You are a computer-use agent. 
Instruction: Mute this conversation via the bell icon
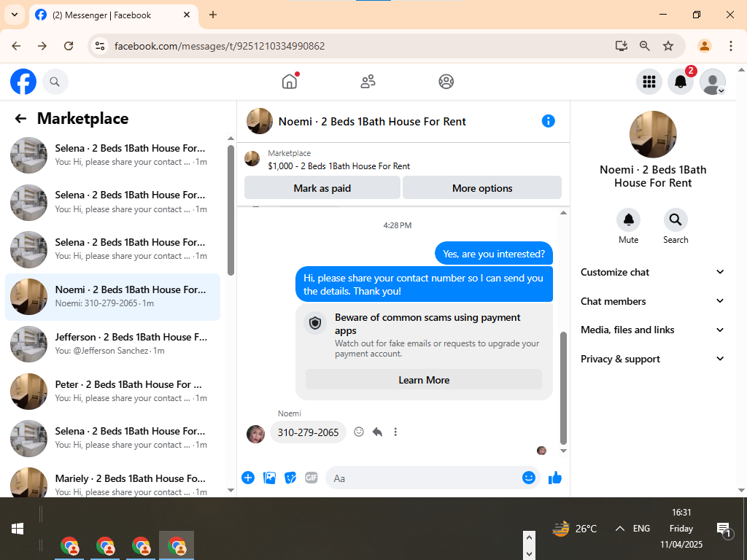[x=628, y=220]
